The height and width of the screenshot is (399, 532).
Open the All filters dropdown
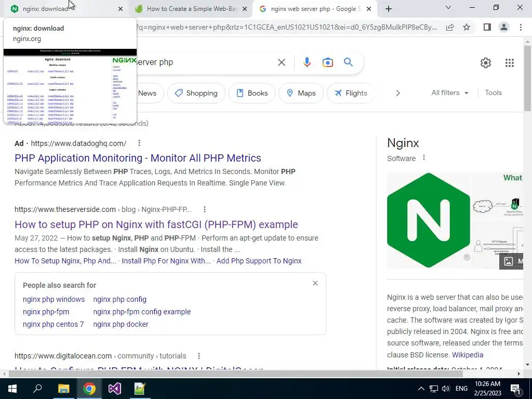[x=450, y=92]
